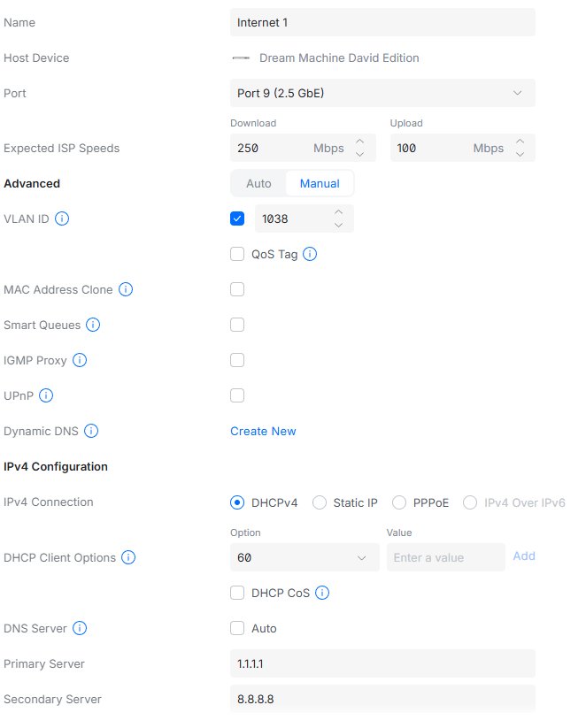Enable the Smart Queues checkbox
The height and width of the screenshot is (728, 586).
coord(237,325)
